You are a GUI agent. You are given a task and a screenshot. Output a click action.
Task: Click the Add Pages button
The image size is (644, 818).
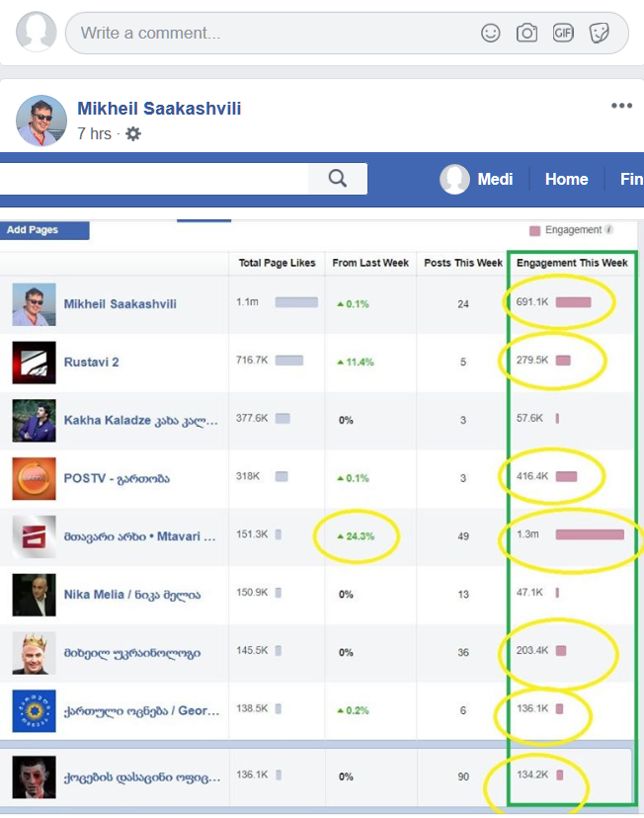coord(43,230)
